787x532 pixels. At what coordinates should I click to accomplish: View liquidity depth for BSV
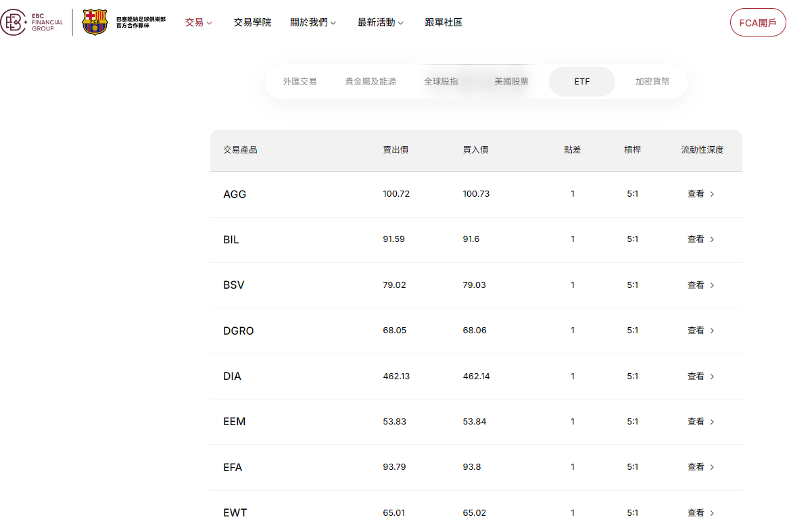point(700,285)
